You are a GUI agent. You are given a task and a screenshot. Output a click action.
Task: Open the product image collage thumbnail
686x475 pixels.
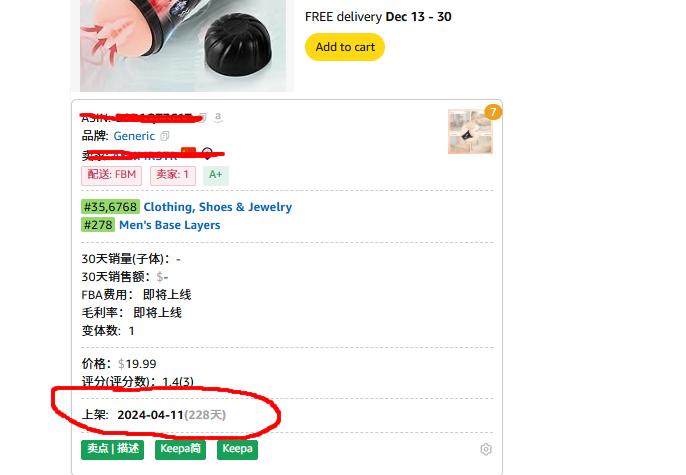470,132
